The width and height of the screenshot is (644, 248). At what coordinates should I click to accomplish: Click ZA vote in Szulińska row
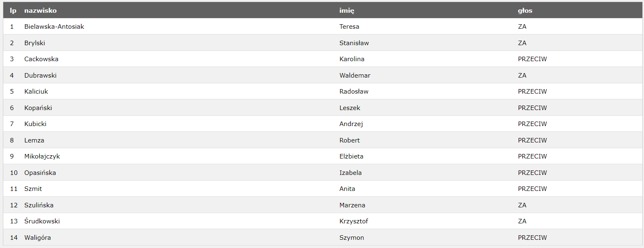522,205
